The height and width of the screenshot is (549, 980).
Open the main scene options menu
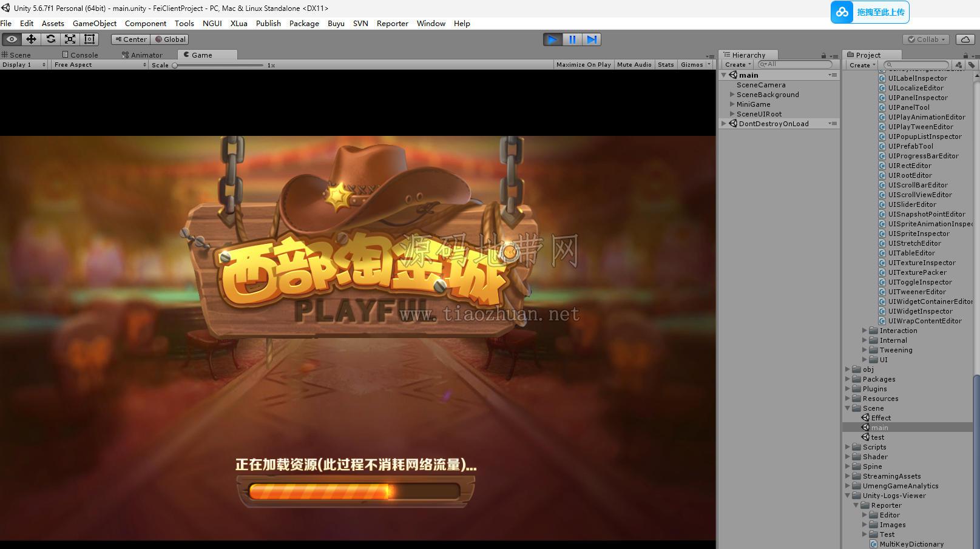tap(833, 75)
